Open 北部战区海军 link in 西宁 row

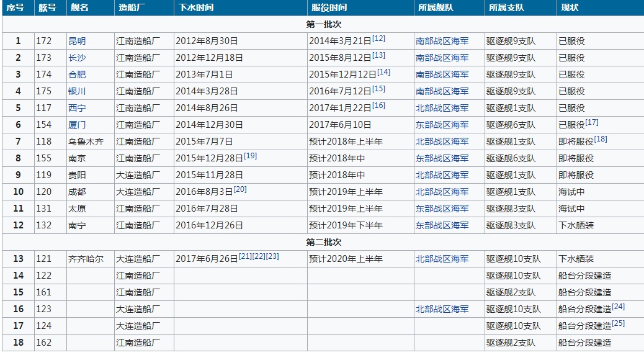pyautogui.click(x=442, y=108)
